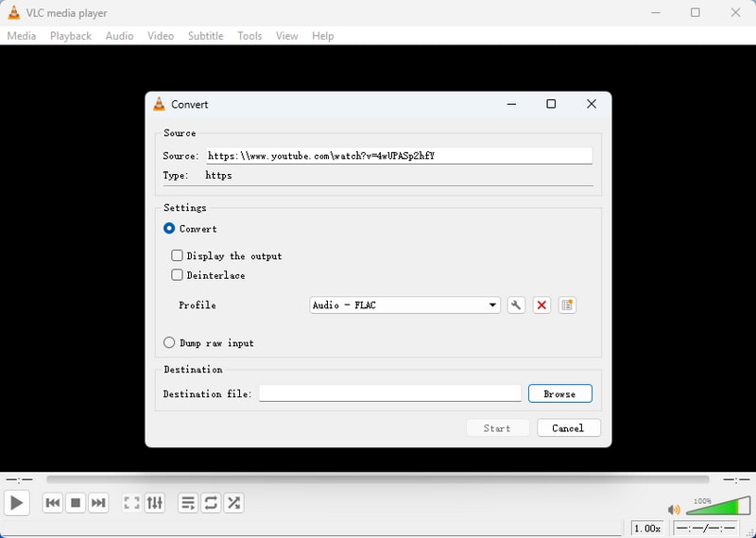The image size is (756, 538).
Task: Toggle fullscreen video mode
Action: [131, 503]
